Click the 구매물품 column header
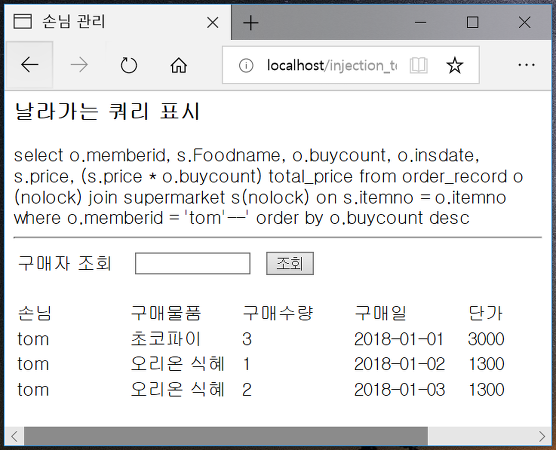The width and height of the screenshot is (556, 450). pos(166,313)
